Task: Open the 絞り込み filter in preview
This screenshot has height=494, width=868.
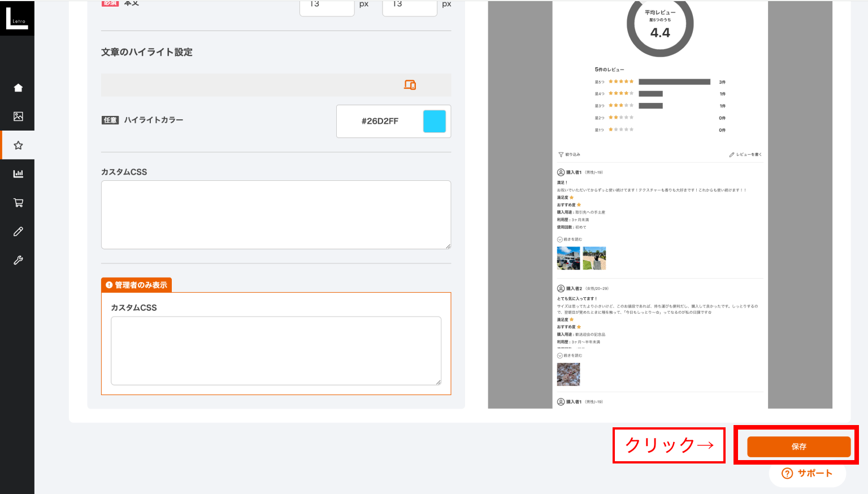Action: point(570,154)
